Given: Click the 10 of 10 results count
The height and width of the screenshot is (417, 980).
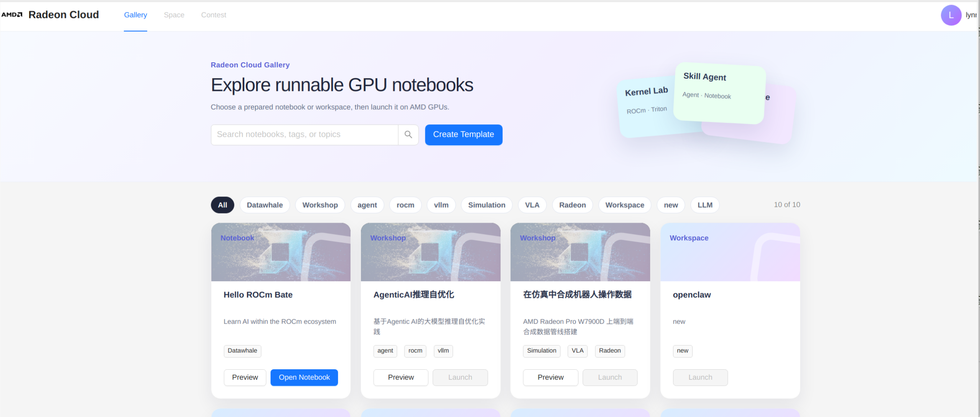Looking at the screenshot, I should pos(787,205).
